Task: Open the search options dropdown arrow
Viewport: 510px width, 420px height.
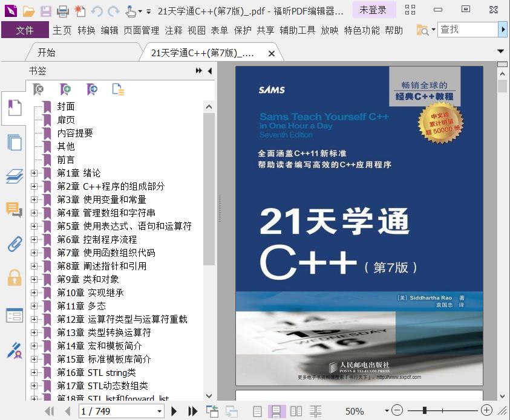Action: pyautogui.click(x=434, y=30)
